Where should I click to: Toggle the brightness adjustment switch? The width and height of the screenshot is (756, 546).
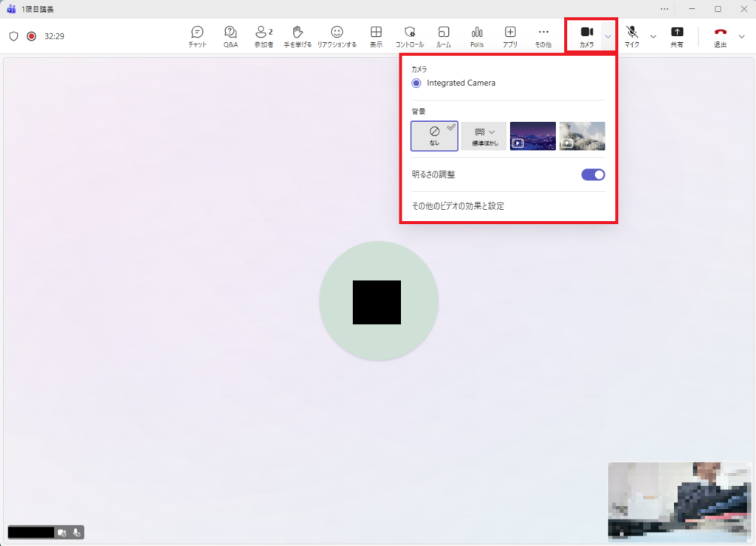pos(593,175)
